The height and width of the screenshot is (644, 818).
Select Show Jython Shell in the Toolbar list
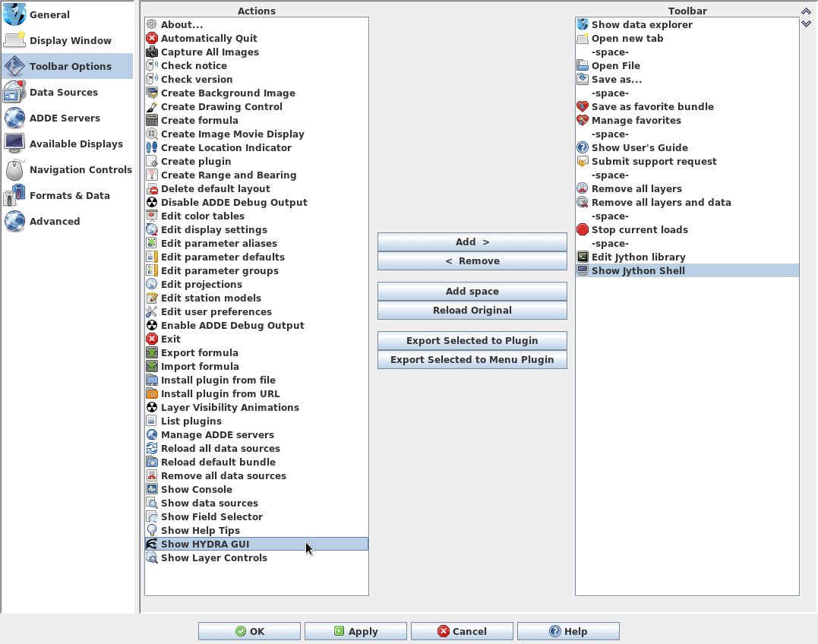pyautogui.click(x=687, y=270)
